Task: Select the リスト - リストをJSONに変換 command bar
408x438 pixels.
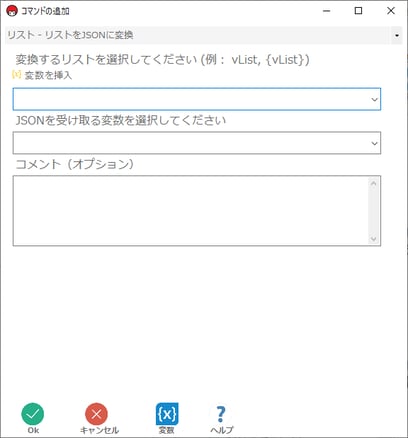Action: click(x=197, y=35)
